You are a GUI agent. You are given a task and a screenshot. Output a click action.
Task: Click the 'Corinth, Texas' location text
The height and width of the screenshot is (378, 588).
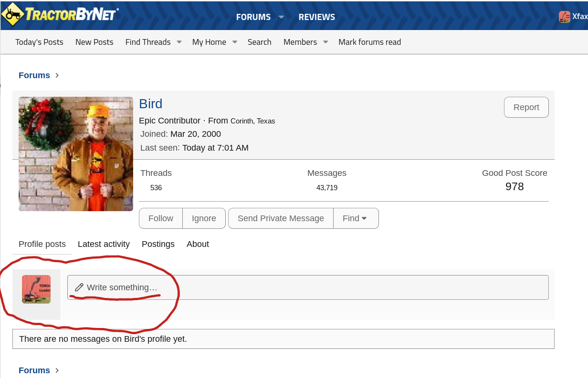click(253, 121)
